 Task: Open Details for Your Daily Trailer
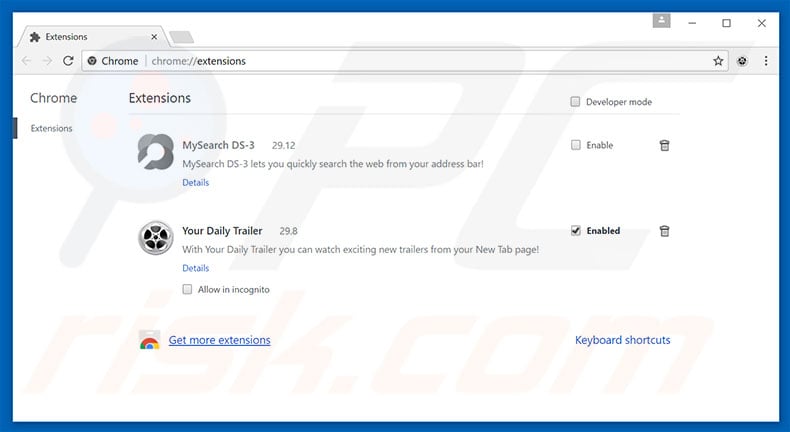coord(195,268)
